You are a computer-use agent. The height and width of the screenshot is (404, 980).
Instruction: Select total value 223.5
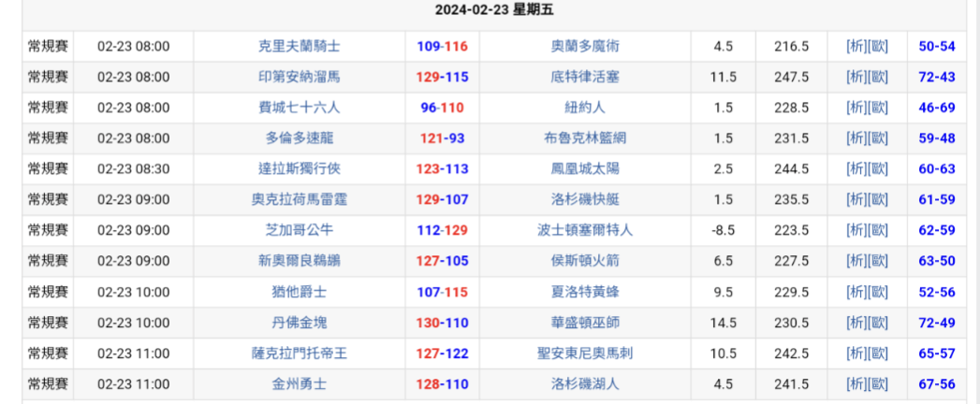[x=791, y=230]
